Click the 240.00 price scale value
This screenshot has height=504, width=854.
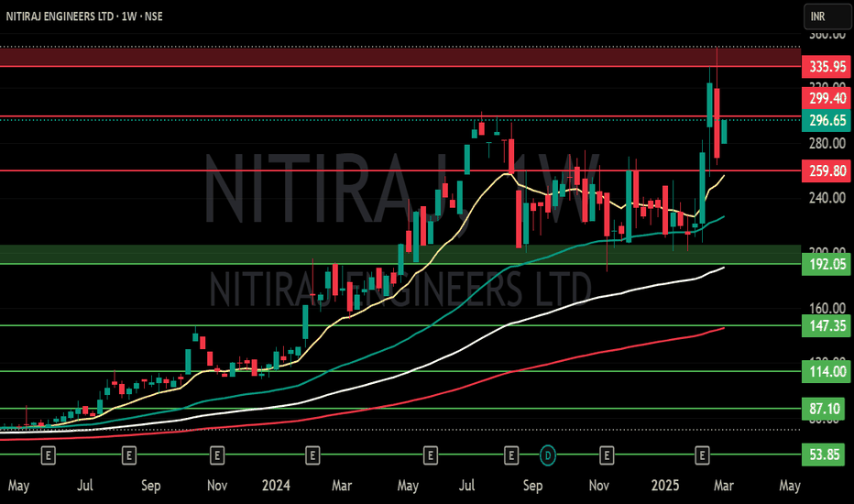pyautogui.click(x=827, y=198)
